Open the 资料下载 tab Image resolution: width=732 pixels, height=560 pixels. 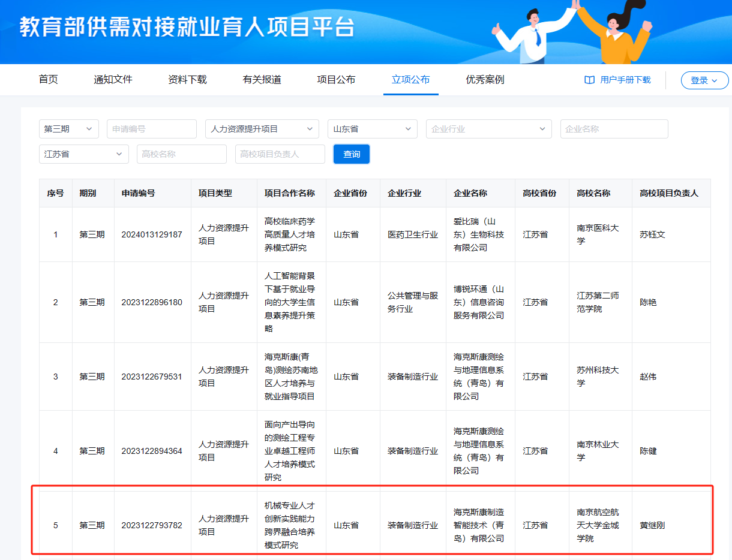tap(187, 80)
